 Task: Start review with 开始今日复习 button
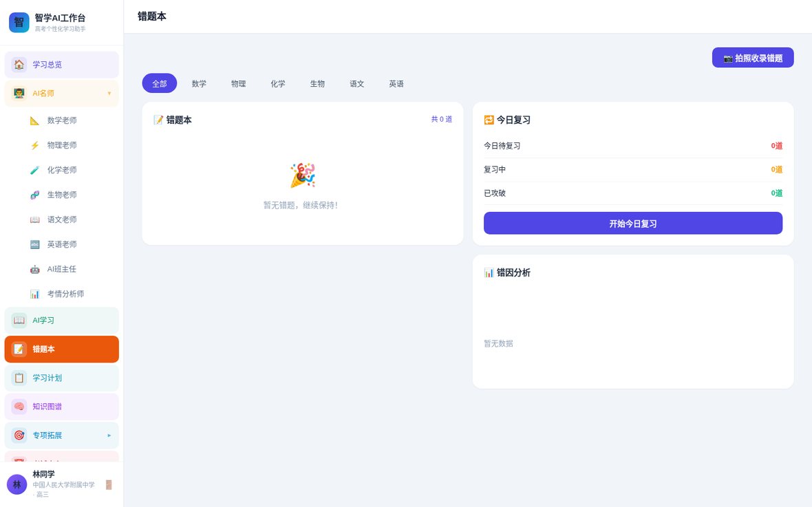633,223
